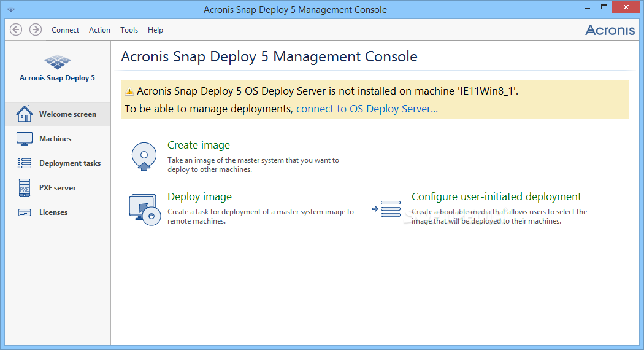644x350 pixels.
Task: Select the Create image heading link
Action: coord(199,146)
